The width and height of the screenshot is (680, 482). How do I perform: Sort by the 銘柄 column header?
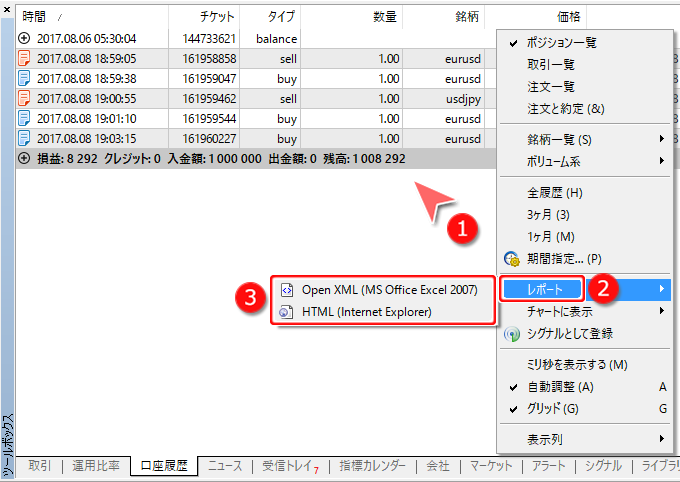click(x=444, y=17)
